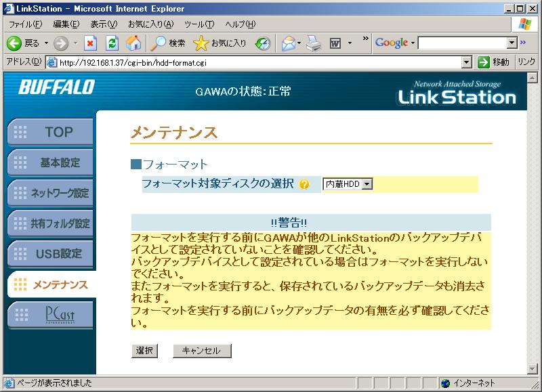The width and height of the screenshot is (542, 392).
Task: Print the page using the printer icon
Action: [x=314, y=43]
